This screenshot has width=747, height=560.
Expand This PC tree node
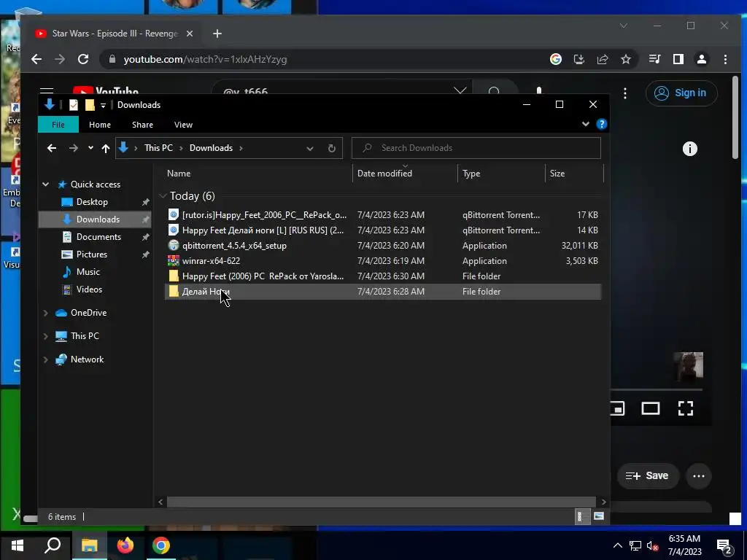[x=46, y=336]
